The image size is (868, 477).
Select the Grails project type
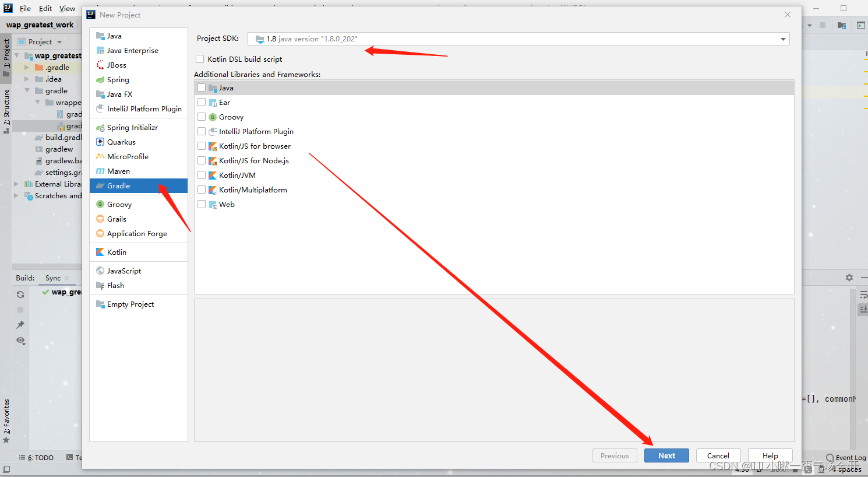(139, 219)
